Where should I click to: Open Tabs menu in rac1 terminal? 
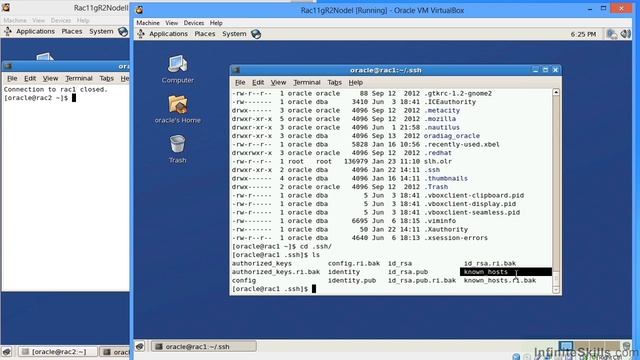coord(334,82)
